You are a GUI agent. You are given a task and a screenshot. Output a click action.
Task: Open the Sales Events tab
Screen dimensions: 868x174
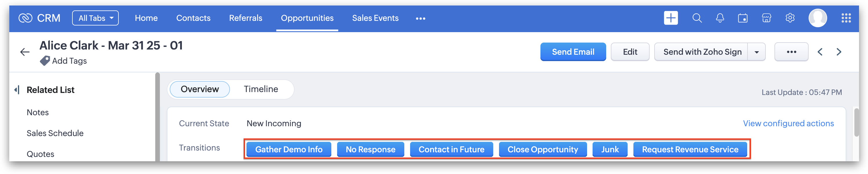(375, 18)
